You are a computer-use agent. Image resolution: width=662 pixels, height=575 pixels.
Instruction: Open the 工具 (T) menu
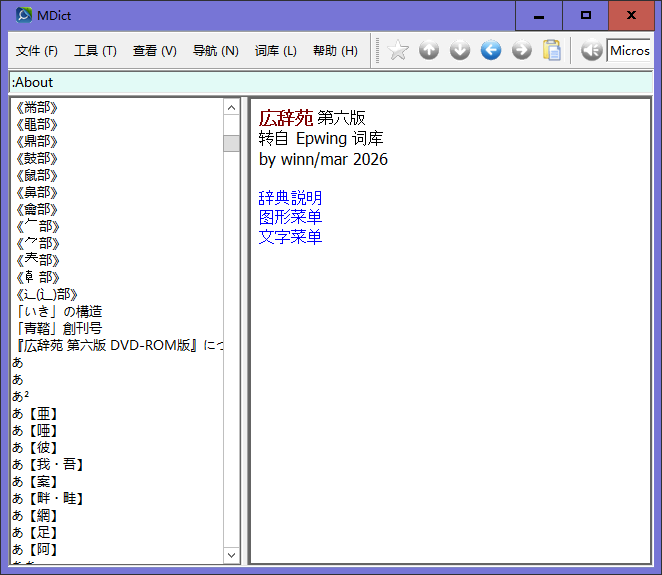click(x=95, y=51)
